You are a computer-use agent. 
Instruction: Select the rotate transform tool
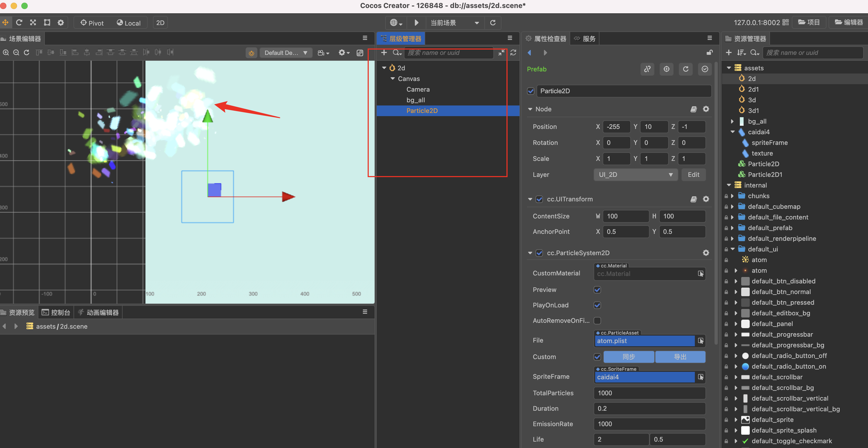click(19, 23)
